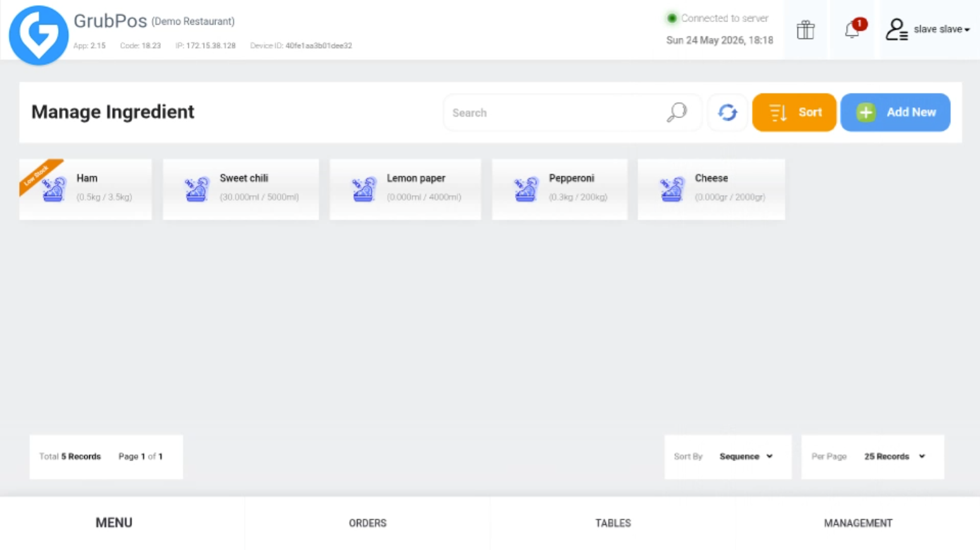Click the Pepperoni stock quantity text
The height and width of the screenshot is (550, 980).
point(578,197)
